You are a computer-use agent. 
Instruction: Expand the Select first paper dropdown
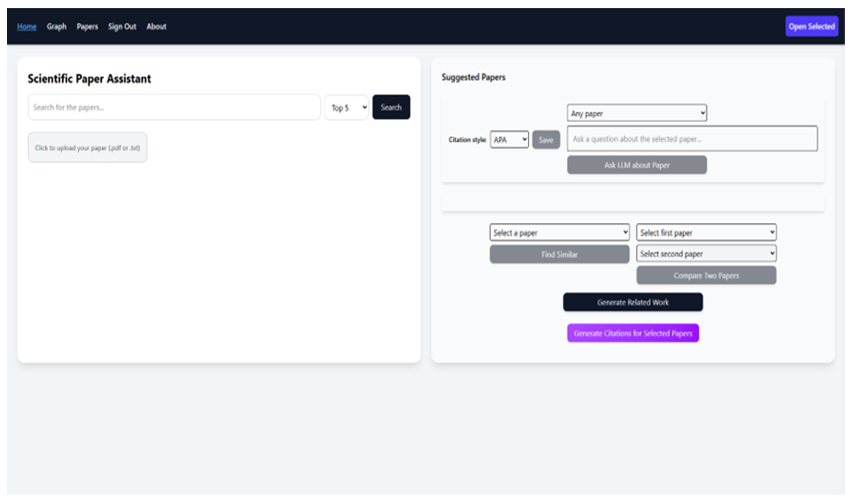click(x=706, y=233)
